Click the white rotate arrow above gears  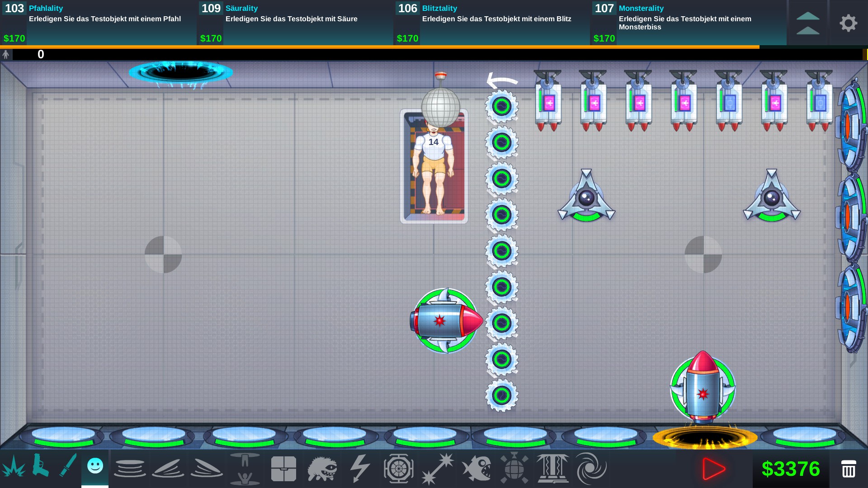click(x=501, y=81)
